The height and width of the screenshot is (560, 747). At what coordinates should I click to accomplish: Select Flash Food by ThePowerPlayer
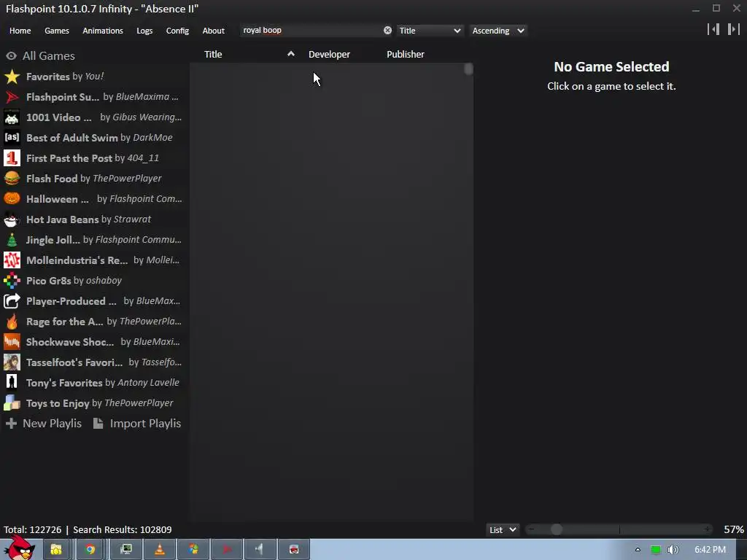pyautogui.click(x=94, y=179)
